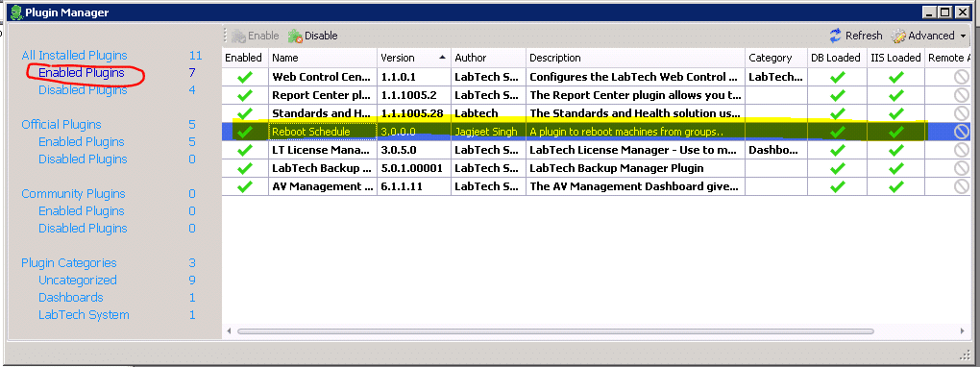The width and height of the screenshot is (980, 367).
Task: Sort by the Version column header
Action: [x=414, y=58]
